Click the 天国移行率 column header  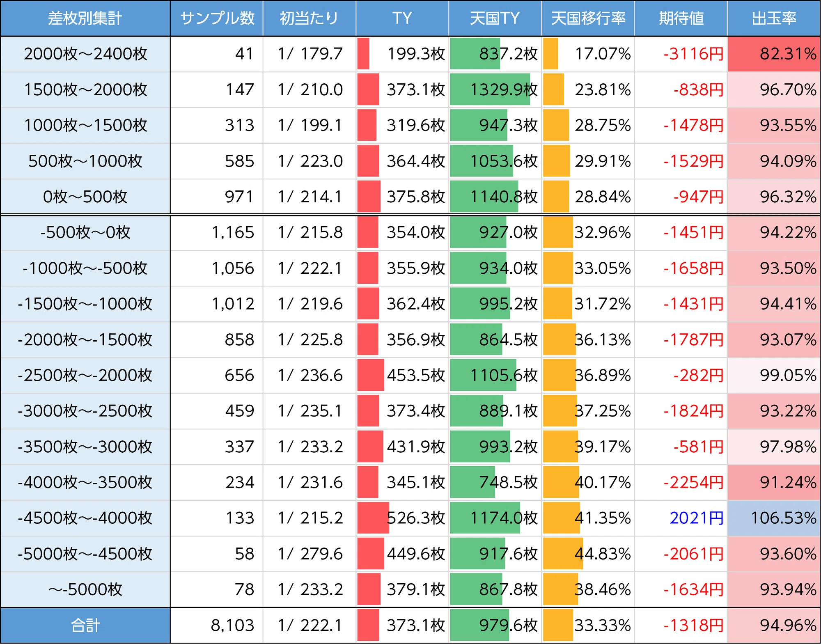[588, 18]
